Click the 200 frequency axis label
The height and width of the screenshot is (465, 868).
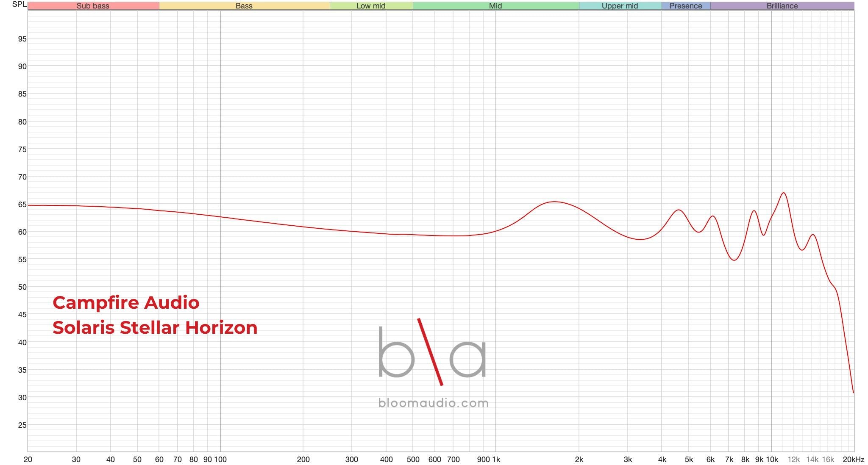[x=303, y=459]
